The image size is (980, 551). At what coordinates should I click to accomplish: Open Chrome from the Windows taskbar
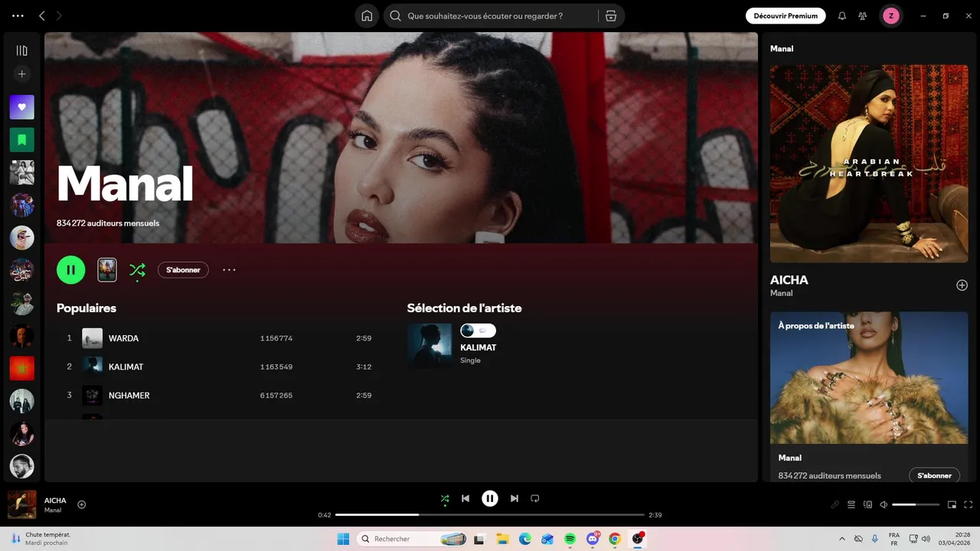point(615,539)
